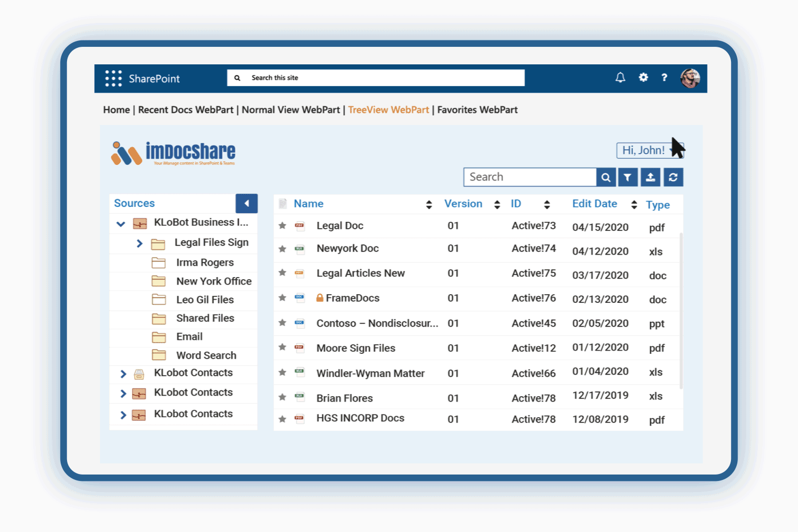Refresh the document list
Screen dimensions: 798x532
point(674,177)
